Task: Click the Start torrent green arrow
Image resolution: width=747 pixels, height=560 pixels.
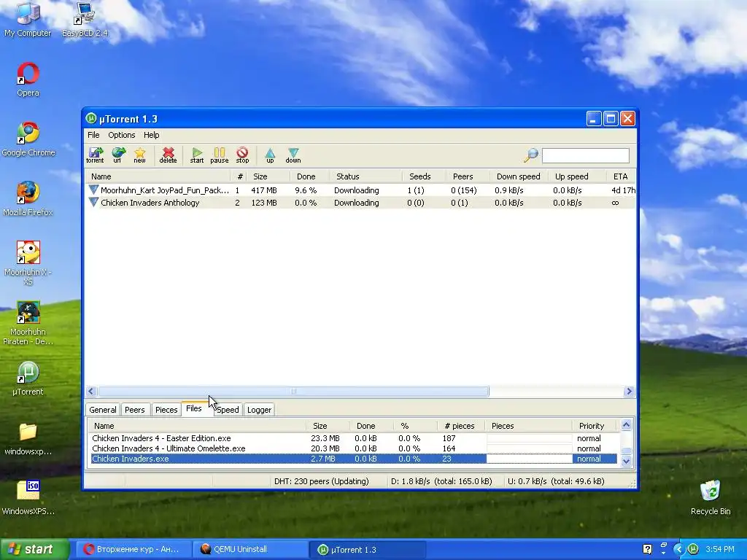Action: pos(197,155)
